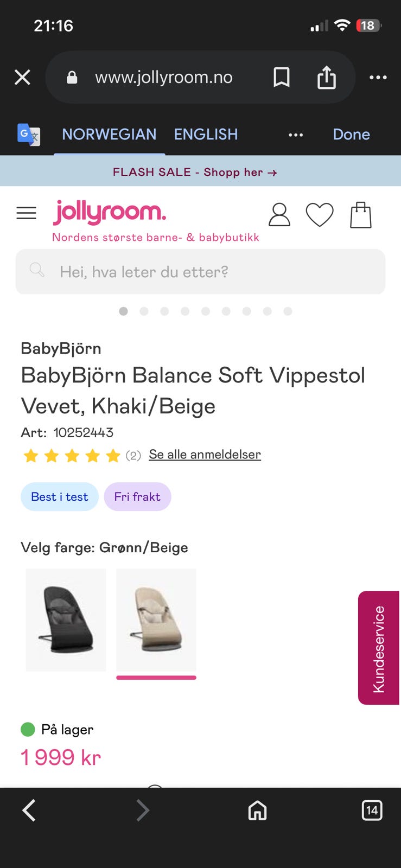Screen dimensions: 401x868
Task: Select the khaki/beige bouncer swatch
Action: point(156,620)
